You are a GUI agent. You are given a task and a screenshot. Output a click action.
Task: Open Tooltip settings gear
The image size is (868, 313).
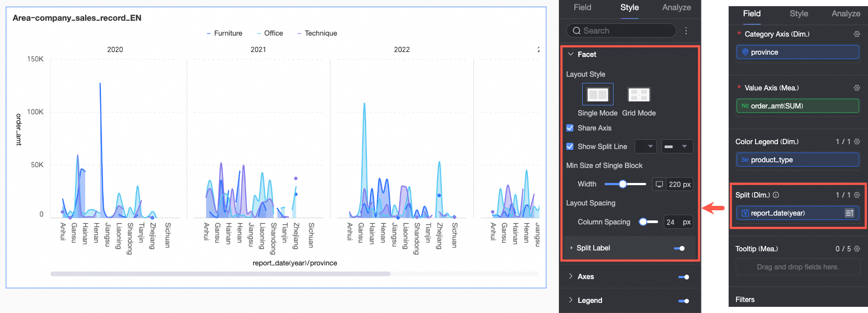tap(857, 249)
